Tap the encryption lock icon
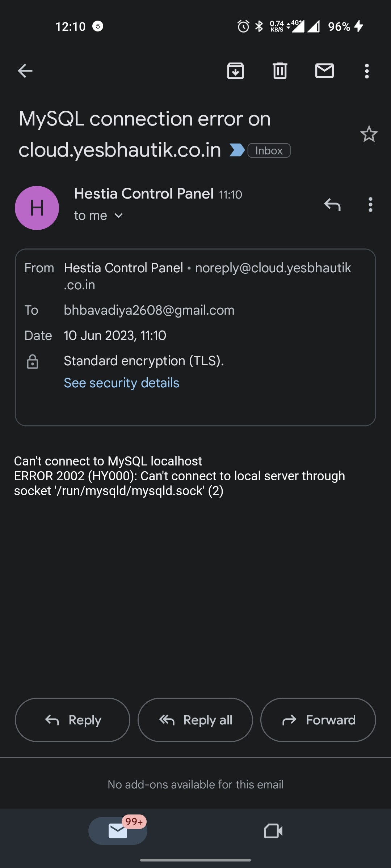Viewport: 391px width, 868px height. click(x=33, y=361)
